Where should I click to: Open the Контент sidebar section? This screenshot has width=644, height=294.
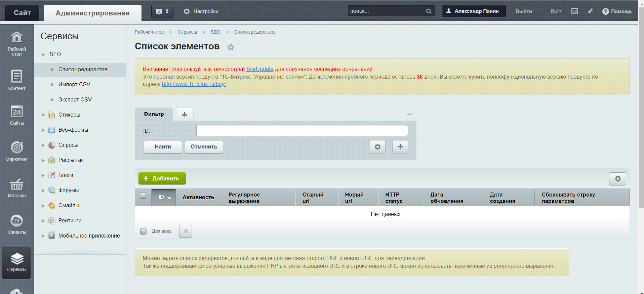click(x=16, y=80)
